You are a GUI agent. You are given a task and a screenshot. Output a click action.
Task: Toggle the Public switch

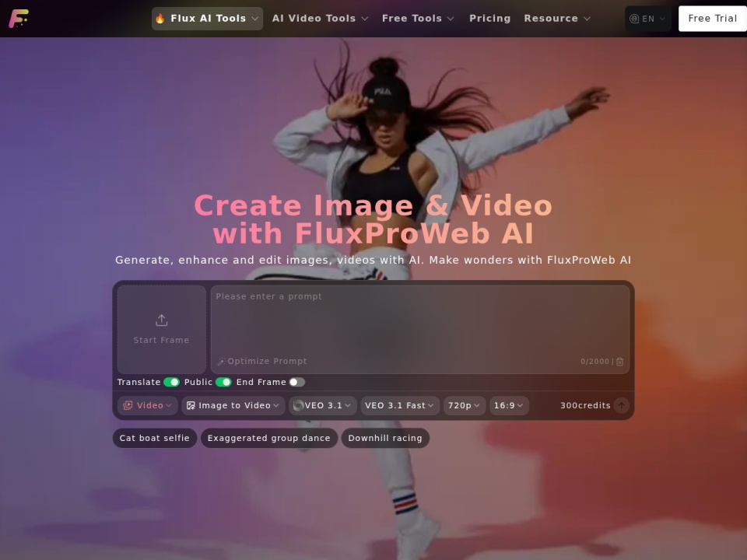click(x=223, y=382)
